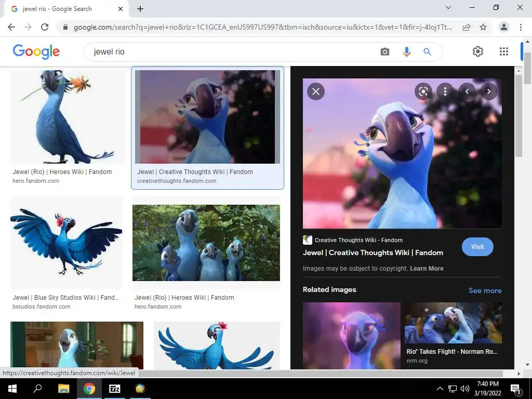
Task: Select the four macaws in jungle thumbnail
Action: 206,243
